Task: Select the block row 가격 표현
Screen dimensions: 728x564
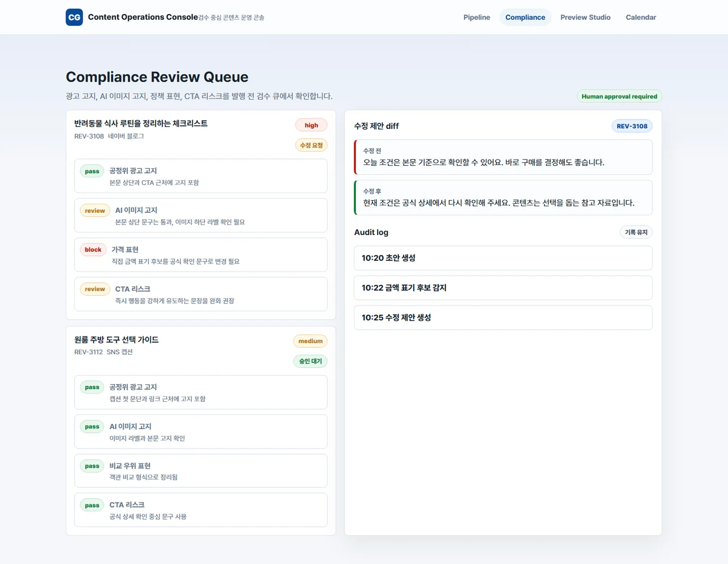Action: [x=201, y=255]
